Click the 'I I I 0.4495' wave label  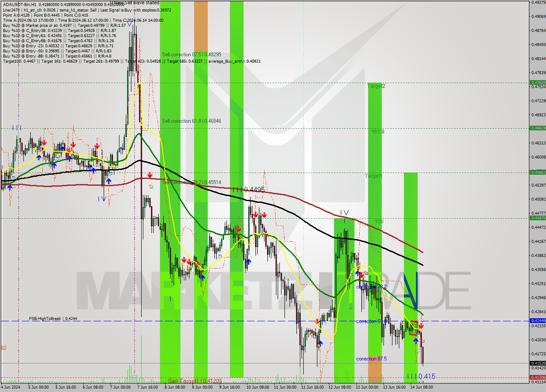[x=249, y=190]
